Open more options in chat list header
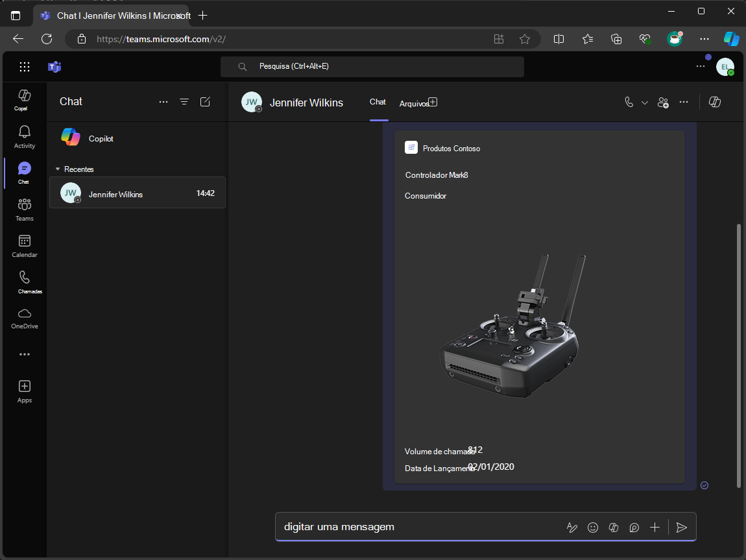This screenshot has width=746, height=560. coord(163,102)
